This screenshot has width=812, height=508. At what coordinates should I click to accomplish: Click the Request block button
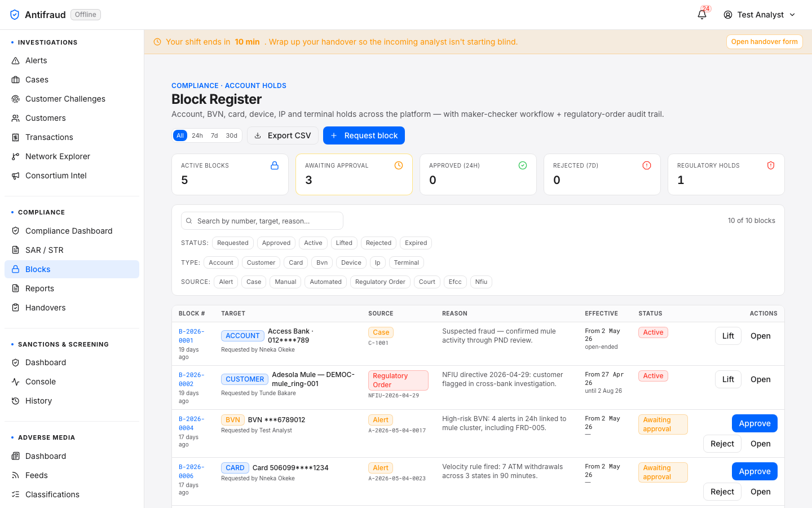click(364, 135)
